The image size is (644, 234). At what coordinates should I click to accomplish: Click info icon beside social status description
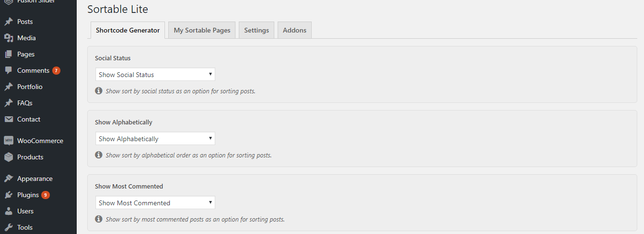pos(99,90)
